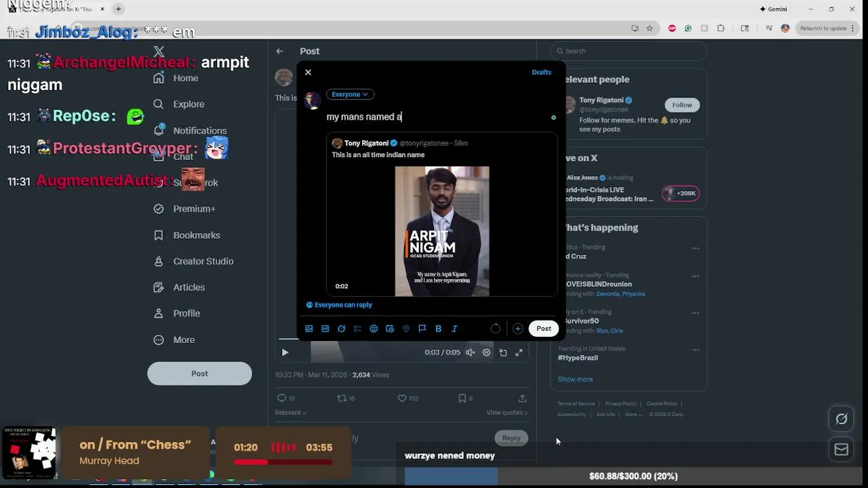Change who can reply setting
Viewport: 868px width, 488px height.
[x=339, y=305]
